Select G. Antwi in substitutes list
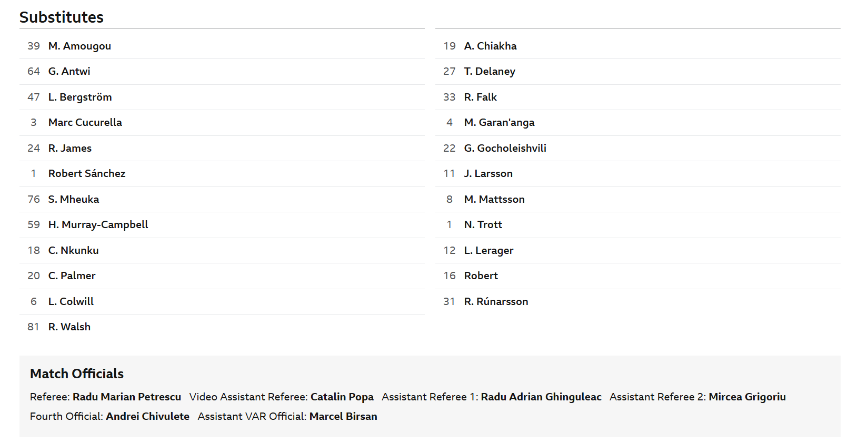868x442 pixels. (x=69, y=71)
